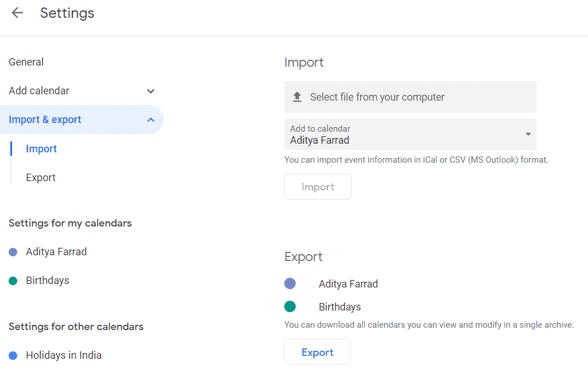Click Select file from your computer
Viewport: 588px width, 372px height.
pos(377,97)
